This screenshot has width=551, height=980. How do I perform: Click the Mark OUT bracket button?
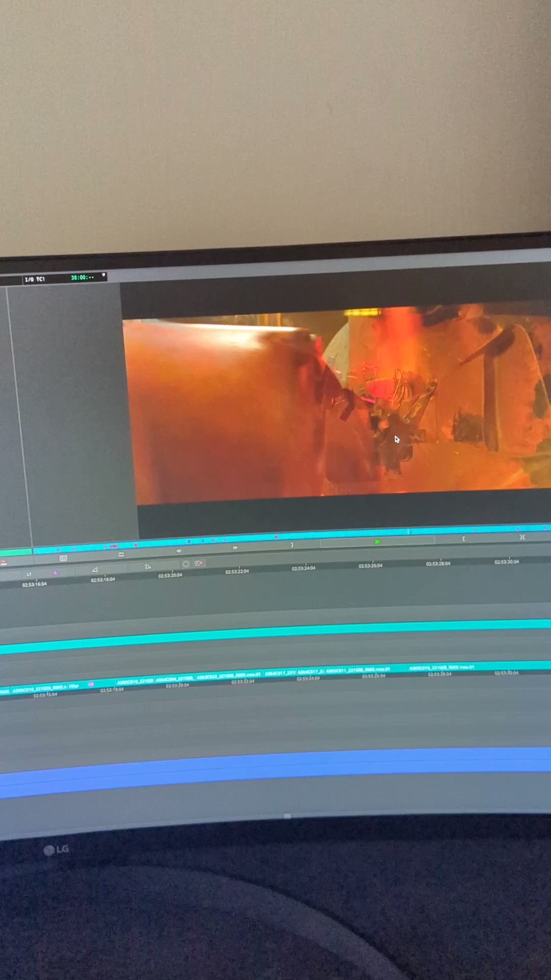tap(292, 545)
